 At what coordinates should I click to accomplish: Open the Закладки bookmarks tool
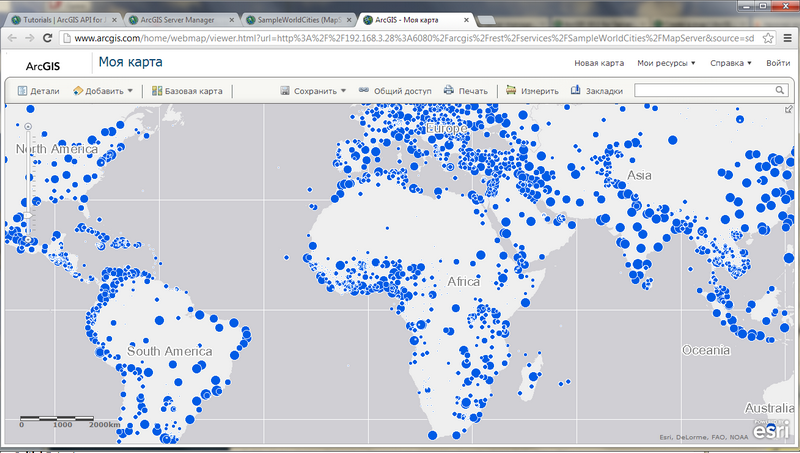[596, 91]
